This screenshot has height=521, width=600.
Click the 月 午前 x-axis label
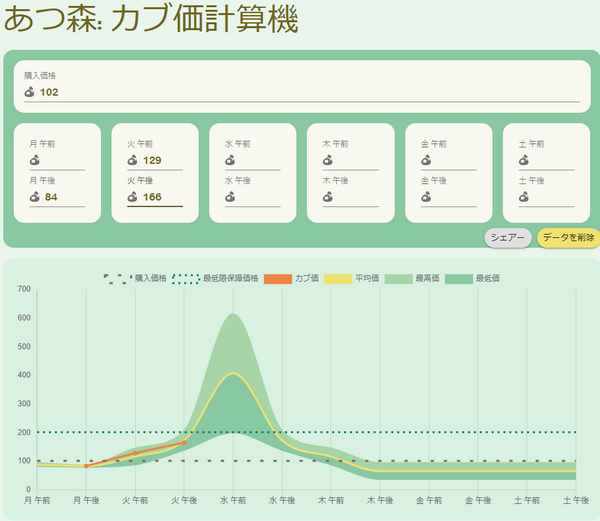[x=37, y=500]
